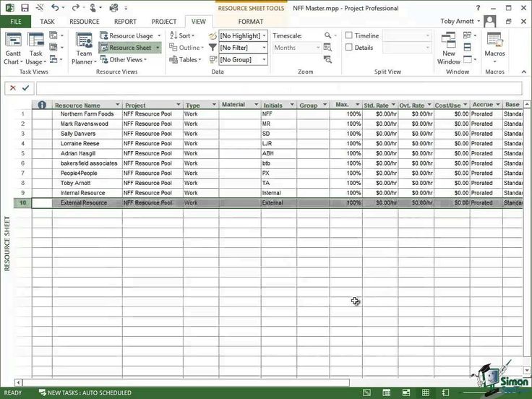Collapse the ribbon with the arrow
The height and width of the screenshot is (399, 532).
tap(524, 72)
